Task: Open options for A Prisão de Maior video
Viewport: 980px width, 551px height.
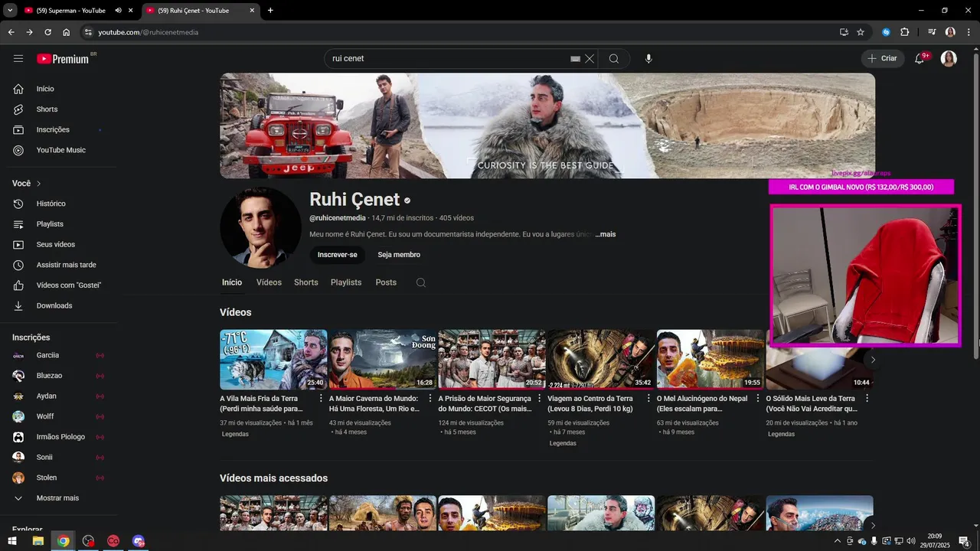Action: click(x=539, y=399)
